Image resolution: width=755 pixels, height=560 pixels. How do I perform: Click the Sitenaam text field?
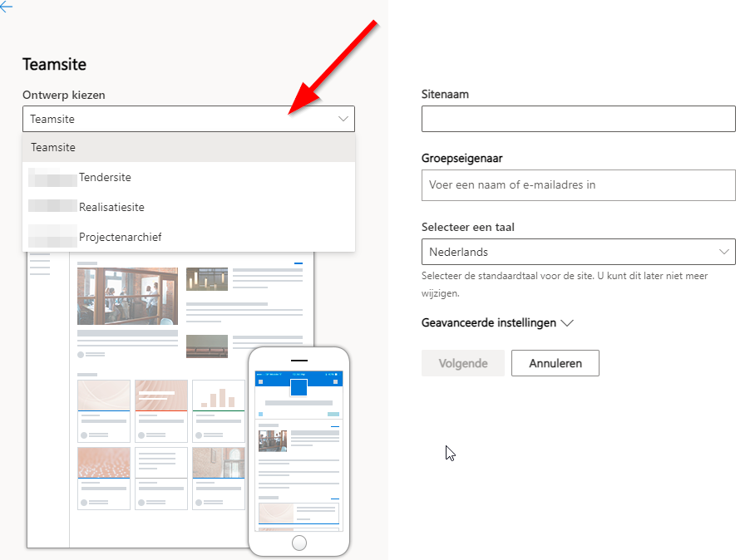click(x=578, y=119)
